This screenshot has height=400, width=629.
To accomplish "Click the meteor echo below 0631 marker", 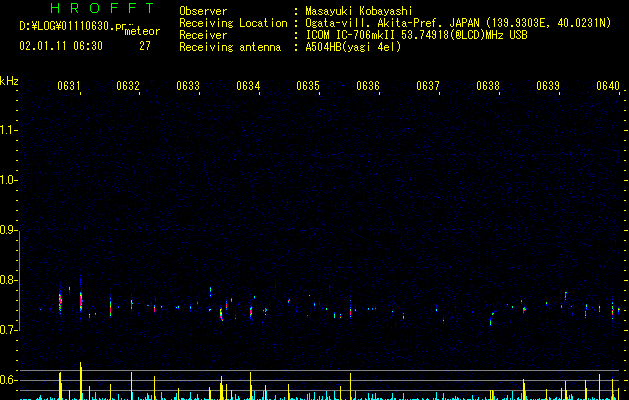I will [81, 301].
